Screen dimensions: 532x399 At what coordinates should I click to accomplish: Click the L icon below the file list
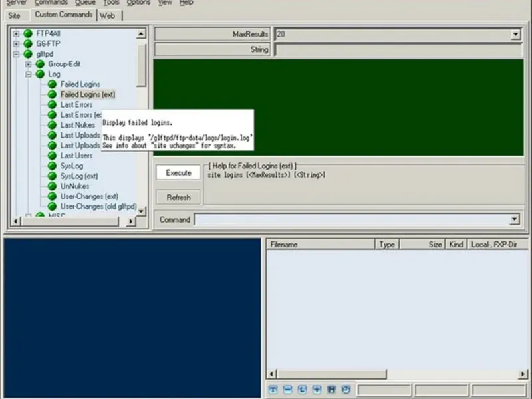302,390
